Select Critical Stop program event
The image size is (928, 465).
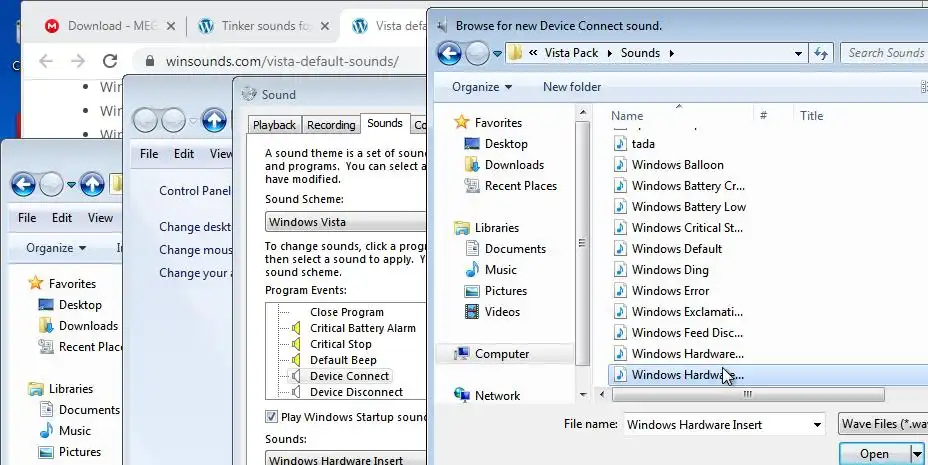tap(340, 344)
